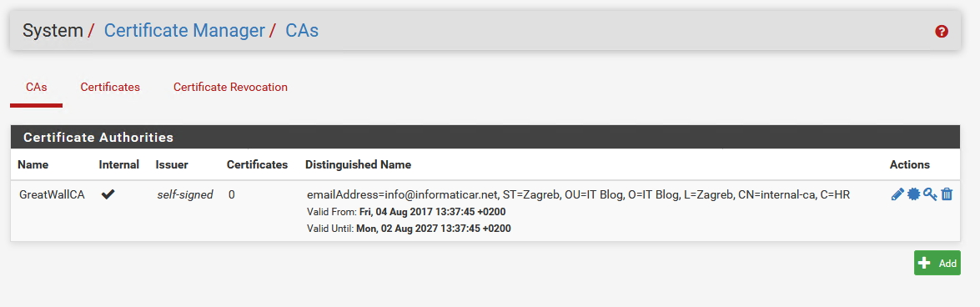Click System in the breadcrumb
Image resolution: width=980 pixels, height=307 pixels.
tap(53, 30)
